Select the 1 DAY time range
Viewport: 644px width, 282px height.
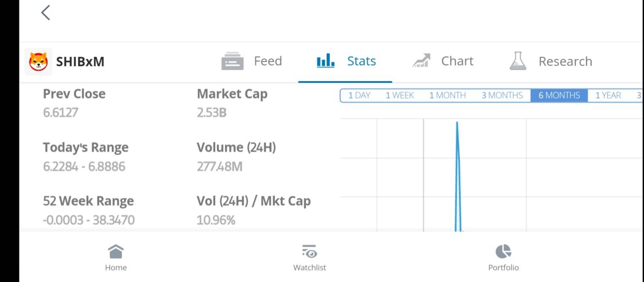click(x=359, y=95)
